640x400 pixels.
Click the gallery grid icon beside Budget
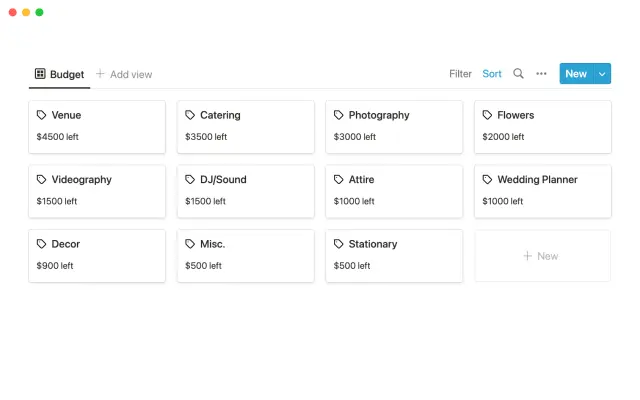click(x=40, y=74)
